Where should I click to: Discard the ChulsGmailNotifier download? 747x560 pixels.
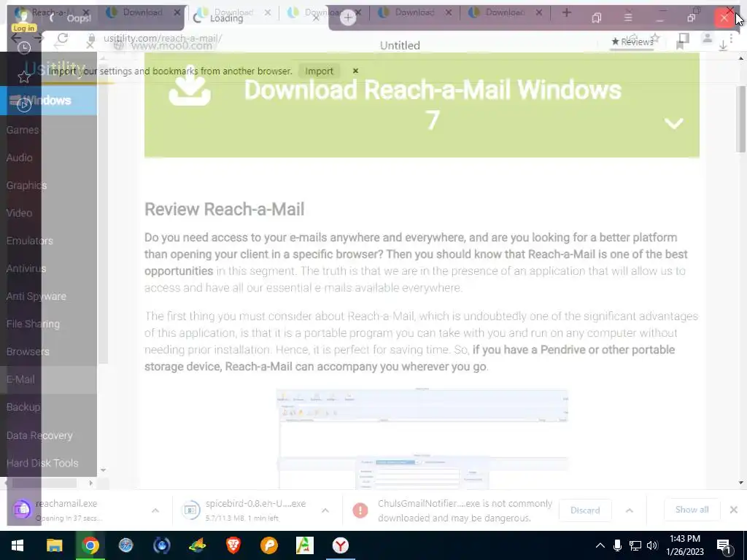[585, 510]
